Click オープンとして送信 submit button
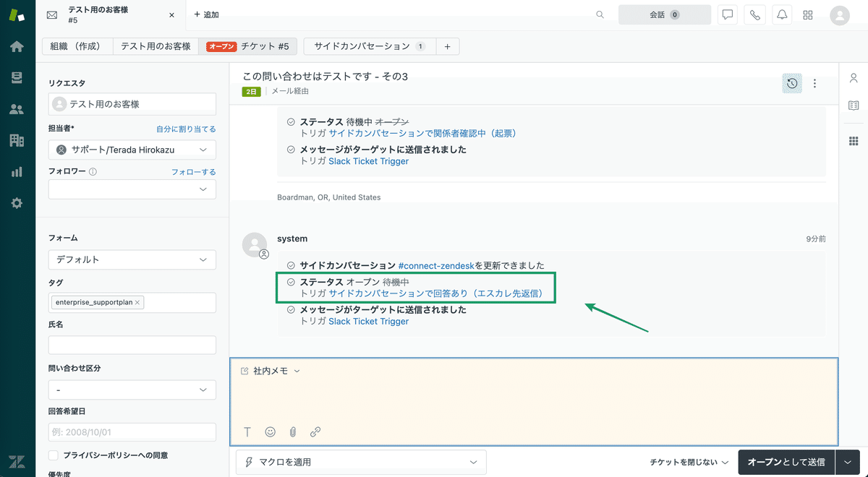 [x=786, y=462]
